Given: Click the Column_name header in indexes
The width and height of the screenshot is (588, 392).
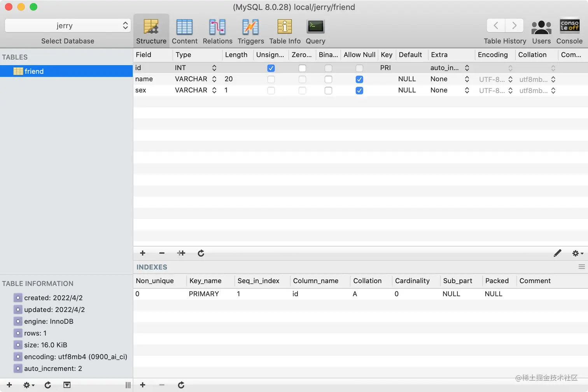Looking at the screenshot, I should click(x=320, y=281).
